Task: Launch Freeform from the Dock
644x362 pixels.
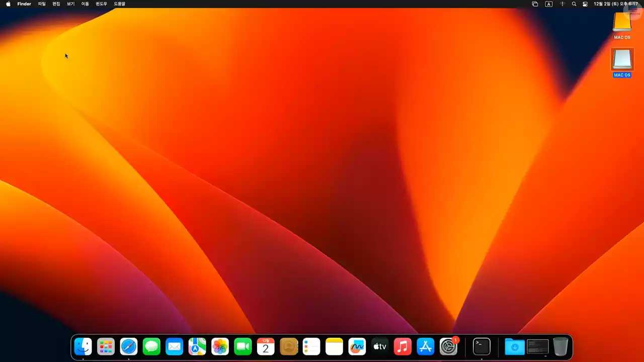Action: 357,346
